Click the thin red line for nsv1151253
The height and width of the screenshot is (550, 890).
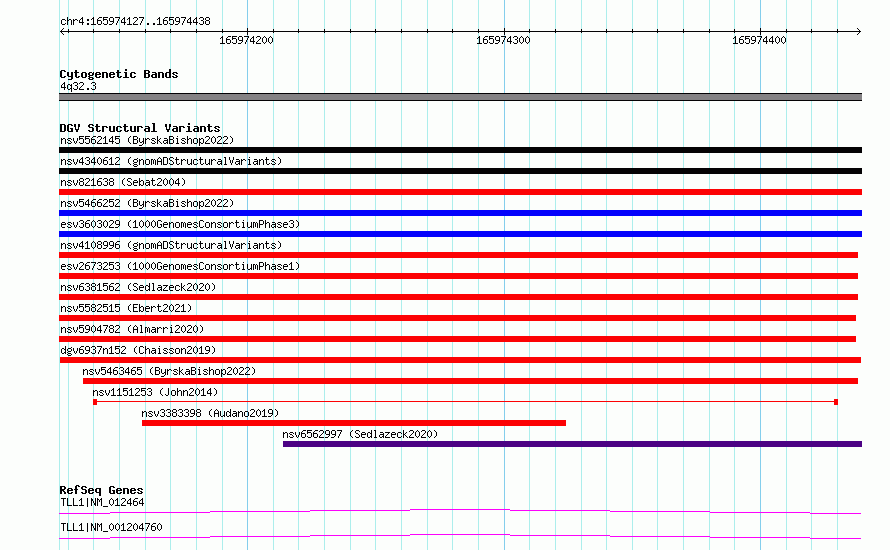(465, 402)
